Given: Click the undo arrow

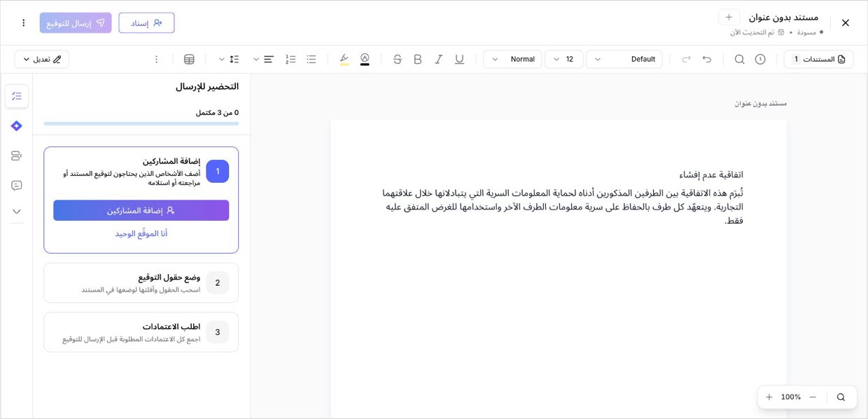Looking at the screenshot, I should [x=707, y=60].
